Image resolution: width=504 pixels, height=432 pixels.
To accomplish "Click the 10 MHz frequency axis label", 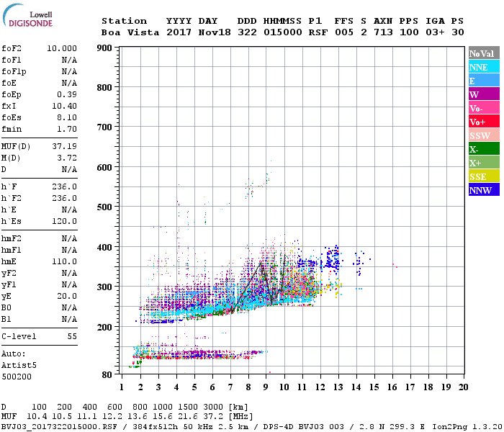I will 284,387.
